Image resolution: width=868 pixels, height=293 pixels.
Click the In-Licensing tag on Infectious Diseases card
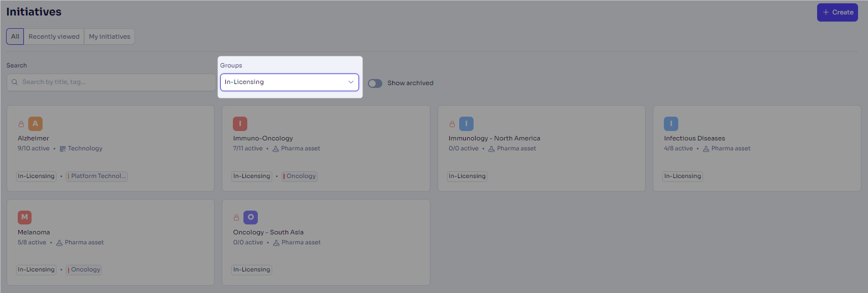683,176
